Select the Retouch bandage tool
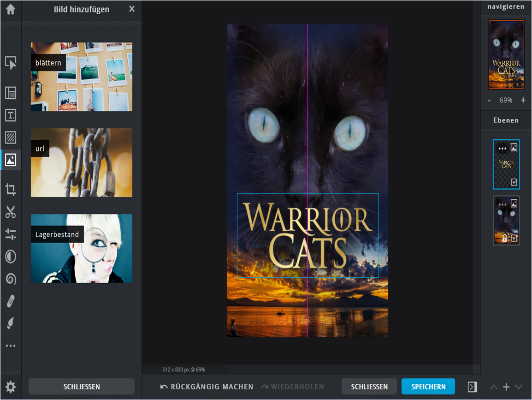This screenshot has height=400, width=532. [11, 301]
